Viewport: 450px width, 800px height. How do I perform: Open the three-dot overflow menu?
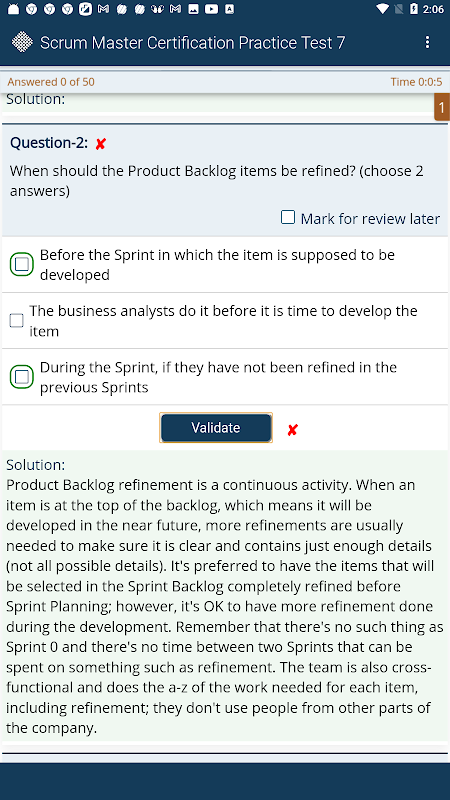tap(428, 42)
